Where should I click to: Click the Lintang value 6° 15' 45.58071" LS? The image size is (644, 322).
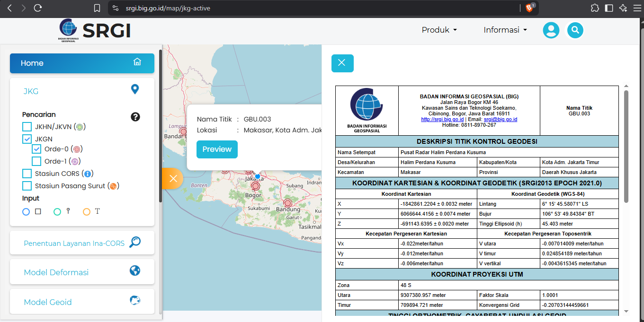pyautogui.click(x=580, y=204)
